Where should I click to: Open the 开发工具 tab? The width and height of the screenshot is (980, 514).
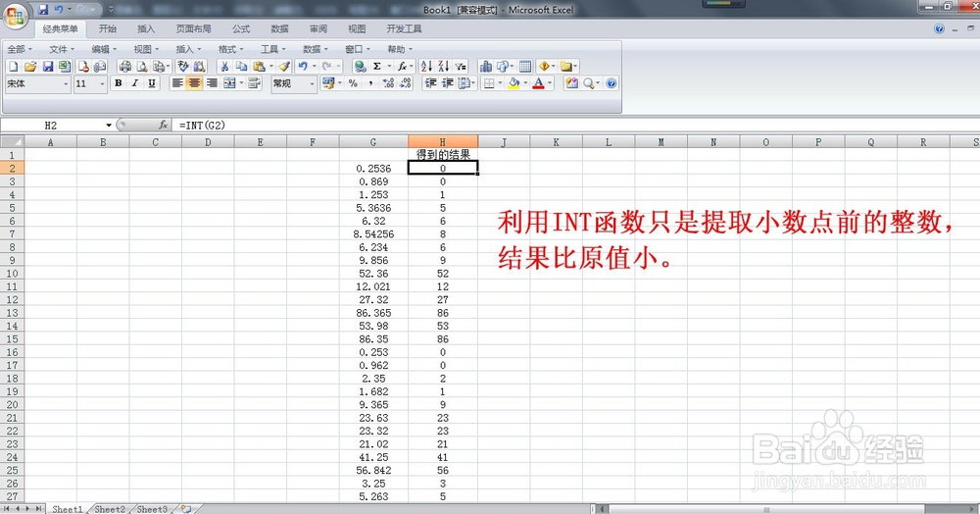pos(404,28)
